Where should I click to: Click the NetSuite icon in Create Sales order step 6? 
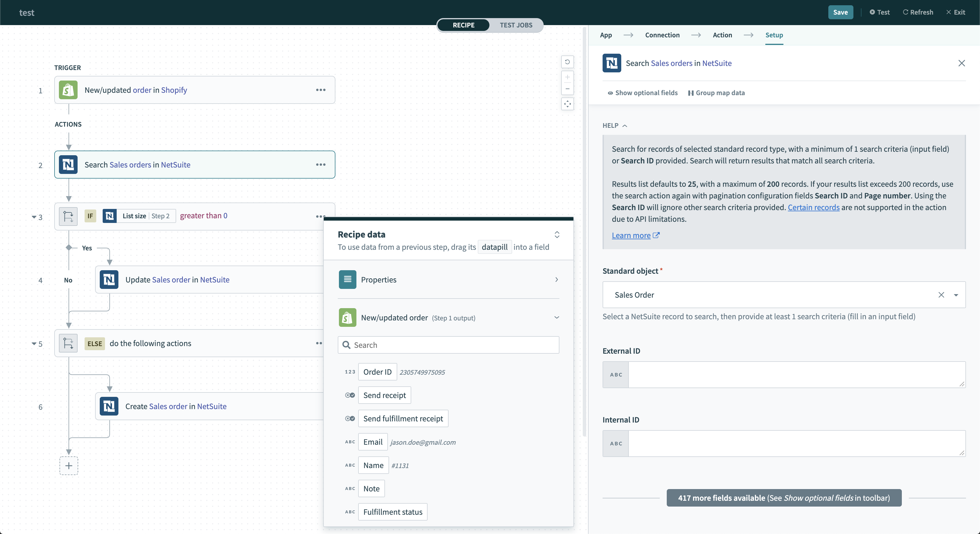coord(109,406)
